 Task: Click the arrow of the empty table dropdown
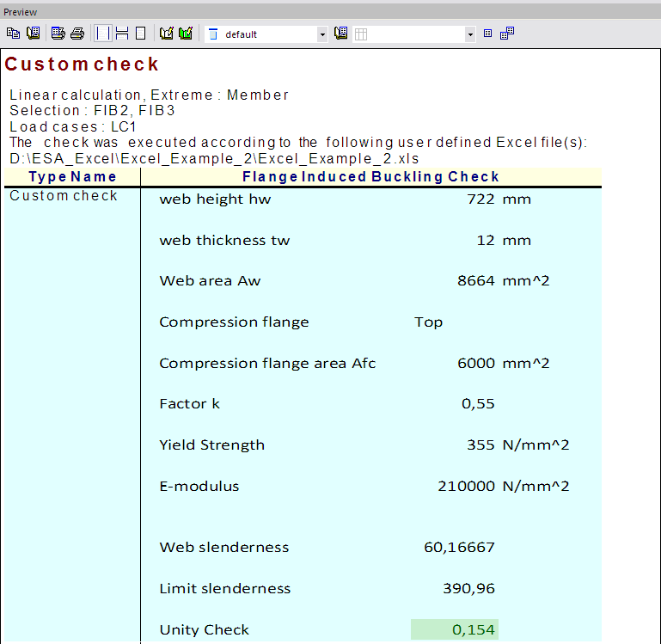[470, 34]
